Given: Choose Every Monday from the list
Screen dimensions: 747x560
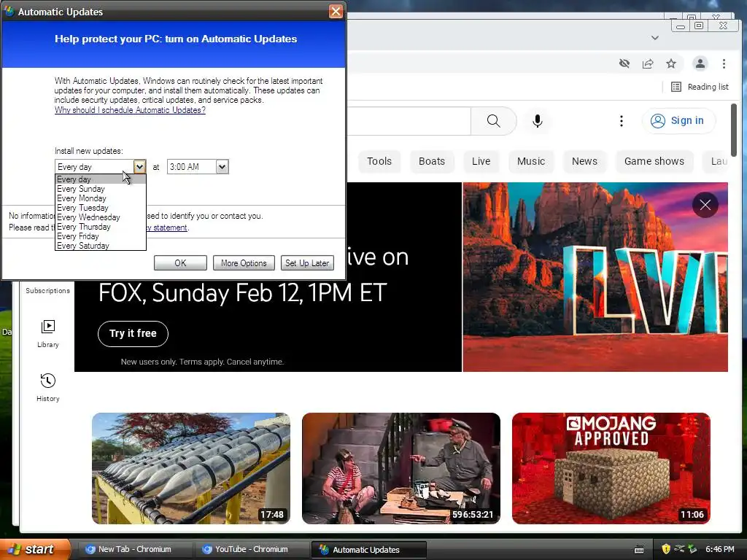Looking at the screenshot, I should tap(100, 198).
